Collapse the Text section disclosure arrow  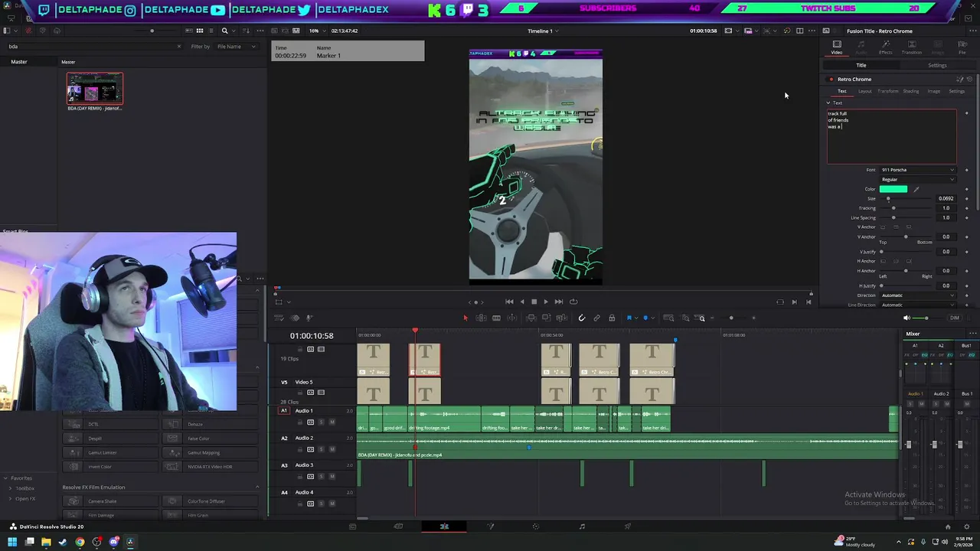[828, 103]
